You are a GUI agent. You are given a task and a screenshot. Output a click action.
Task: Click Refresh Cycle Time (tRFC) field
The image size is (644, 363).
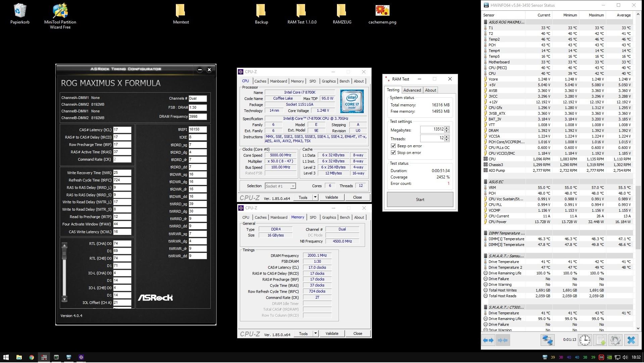(x=122, y=180)
